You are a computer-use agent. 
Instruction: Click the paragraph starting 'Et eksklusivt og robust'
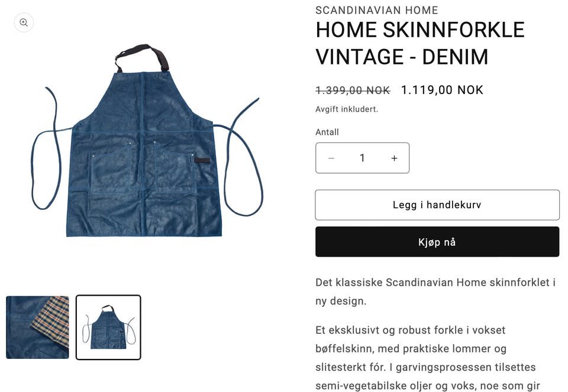tap(427, 358)
